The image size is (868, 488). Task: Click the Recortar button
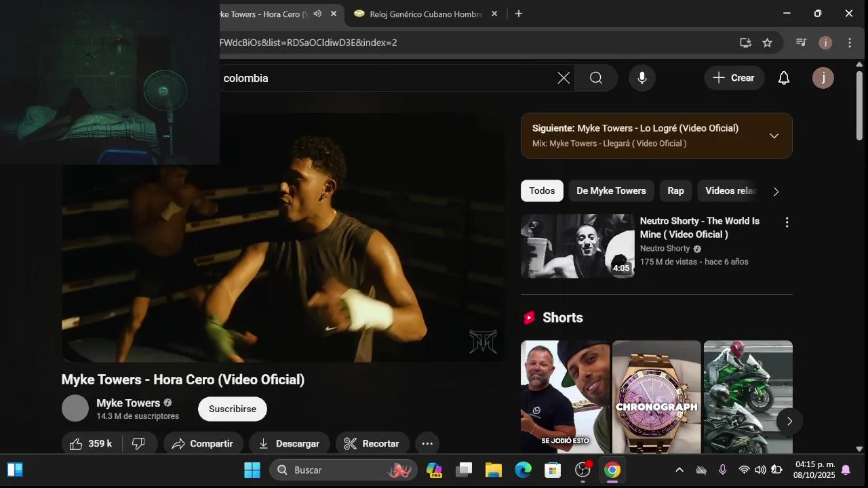coord(372,443)
